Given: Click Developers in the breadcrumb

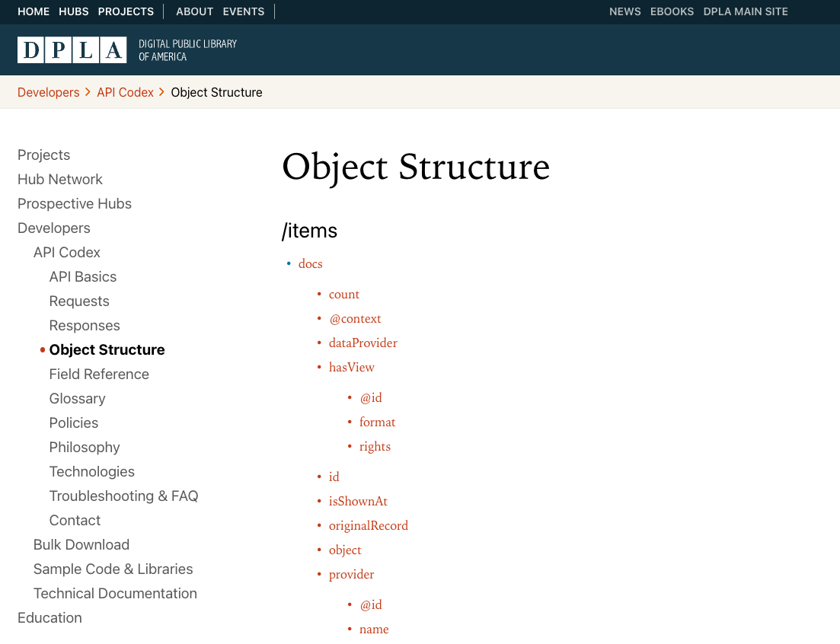Looking at the screenshot, I should pyautogui.click(x=48, y=93).
